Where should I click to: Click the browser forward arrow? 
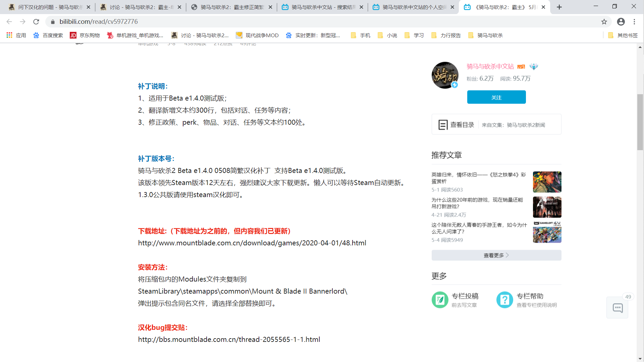(x=22, y=21)
